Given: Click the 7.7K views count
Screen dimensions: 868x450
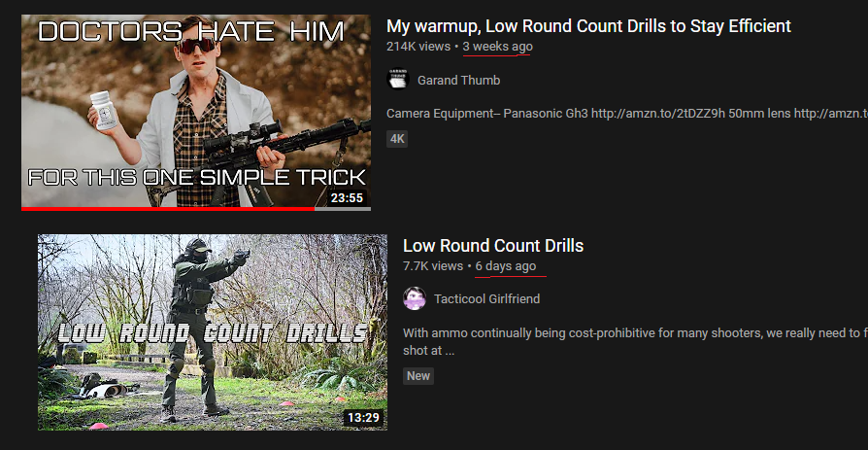Looking at the screenshot, I should [x=433, y=266].
